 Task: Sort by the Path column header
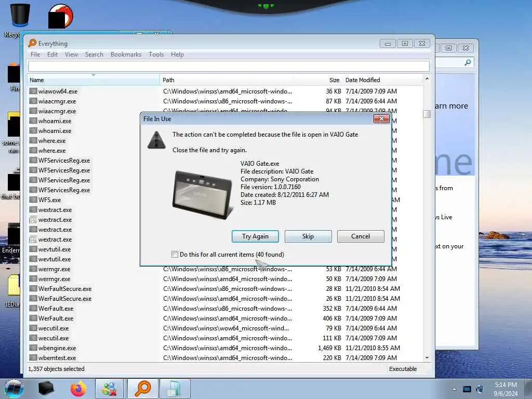(227, 80)
